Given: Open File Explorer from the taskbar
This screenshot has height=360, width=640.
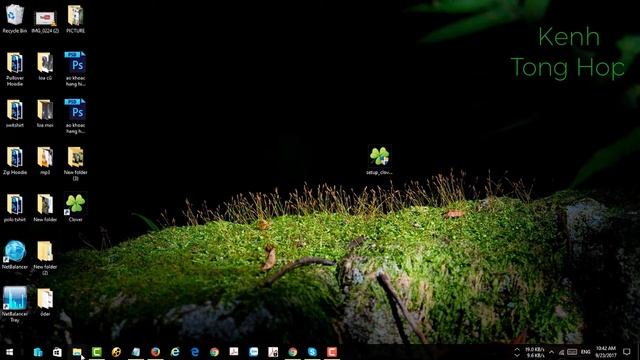Looking at the screenshot, I should (x=77, y=352).
